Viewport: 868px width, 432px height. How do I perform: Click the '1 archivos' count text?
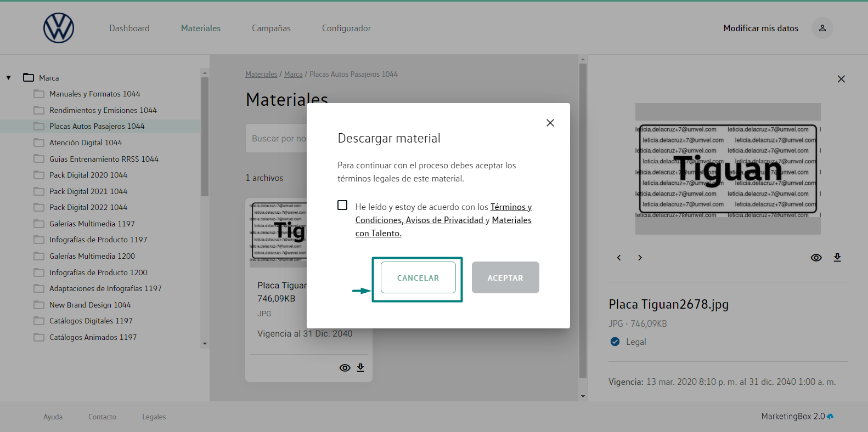point(264,178)
